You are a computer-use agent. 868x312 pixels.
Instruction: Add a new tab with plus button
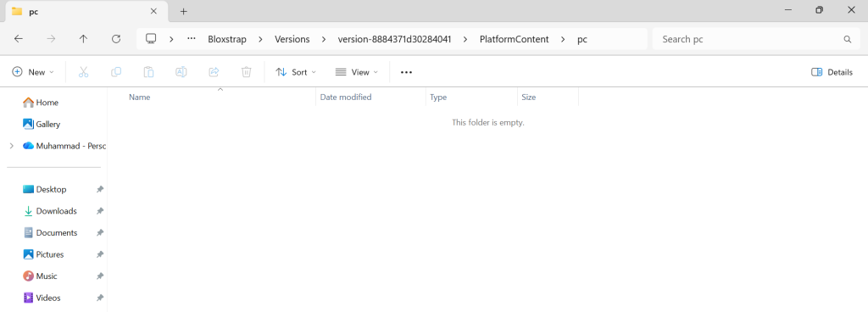coord(184,11)
